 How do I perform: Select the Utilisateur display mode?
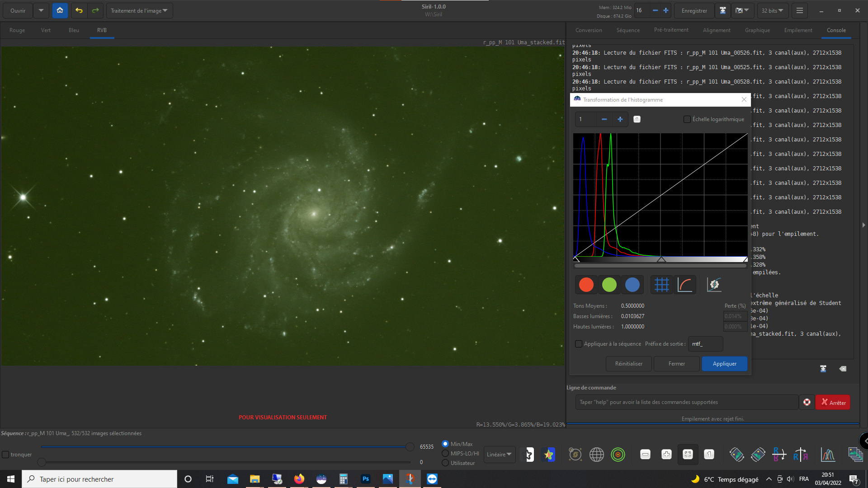click(445, 463)
